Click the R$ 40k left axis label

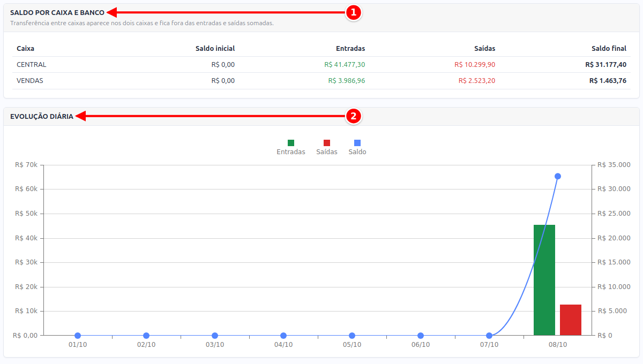coord(26,238)
